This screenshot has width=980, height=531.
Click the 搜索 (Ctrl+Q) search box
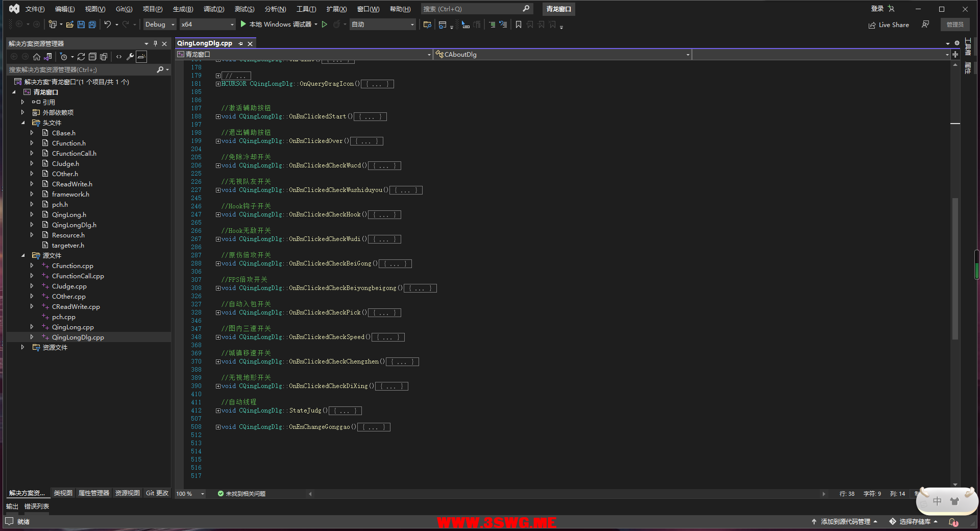coord(477,9)
